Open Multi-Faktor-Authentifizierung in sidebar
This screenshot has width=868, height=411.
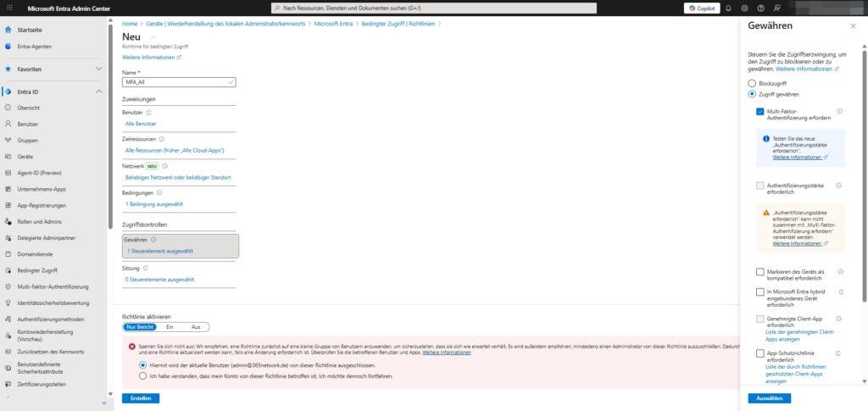[x=53, y=286]
